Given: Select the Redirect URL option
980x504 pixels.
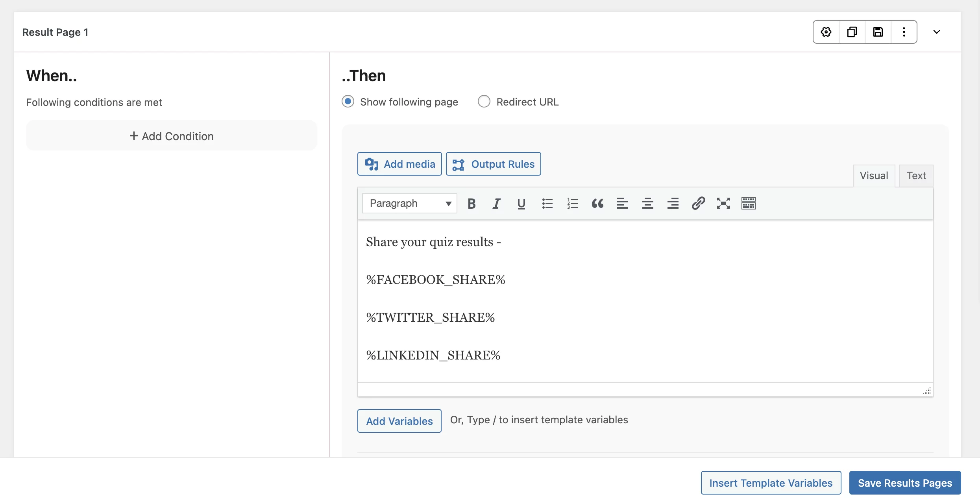Looking at the screenshot, I should (484, 102).
